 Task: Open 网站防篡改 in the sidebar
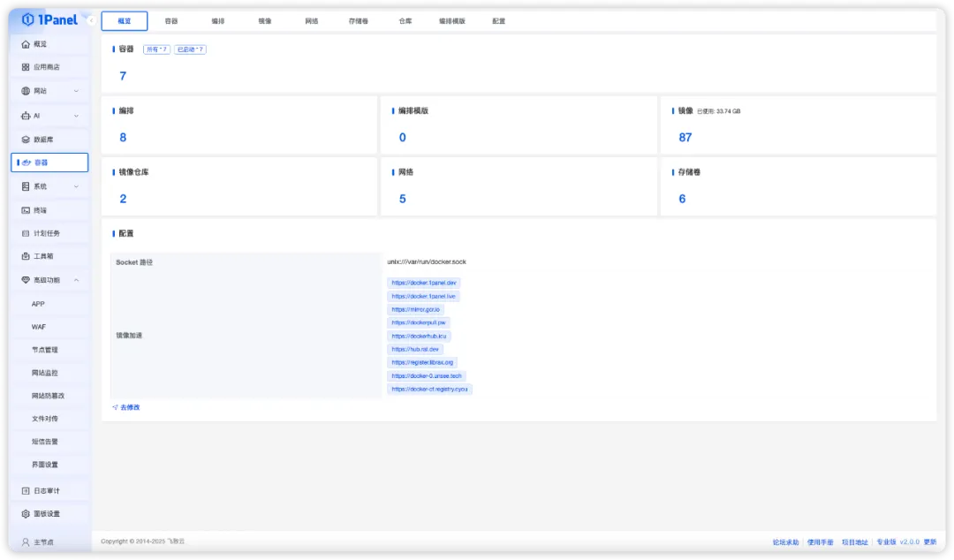click(49, 396)
